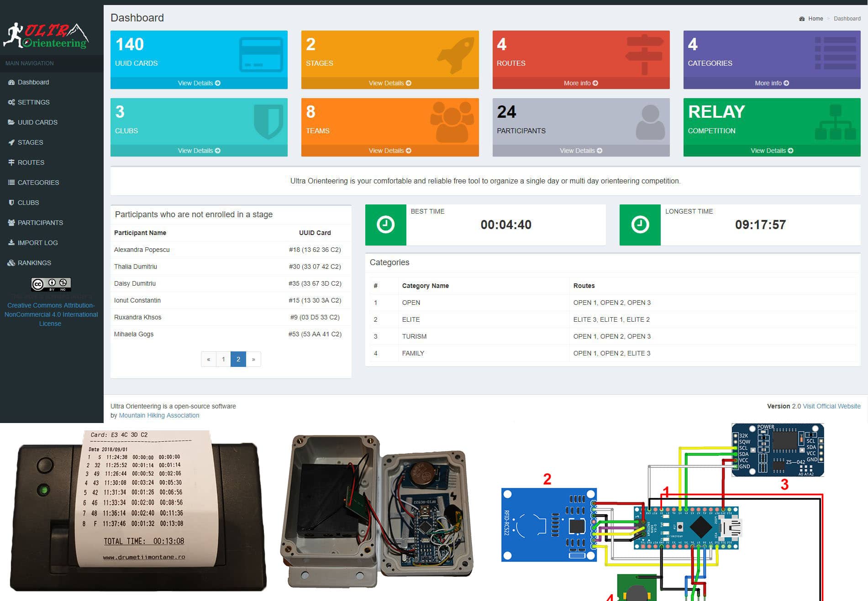Open Mountain Hiking Association link

159,415
